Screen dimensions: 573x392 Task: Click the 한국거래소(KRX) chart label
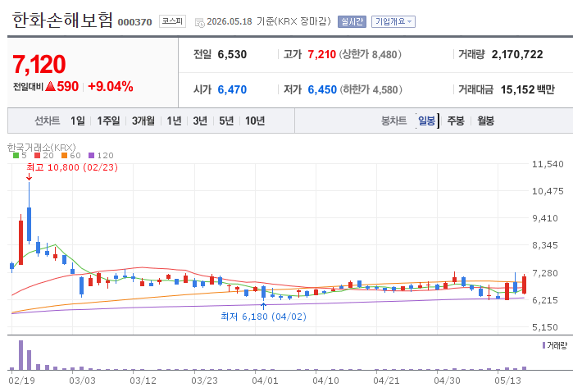41,148
